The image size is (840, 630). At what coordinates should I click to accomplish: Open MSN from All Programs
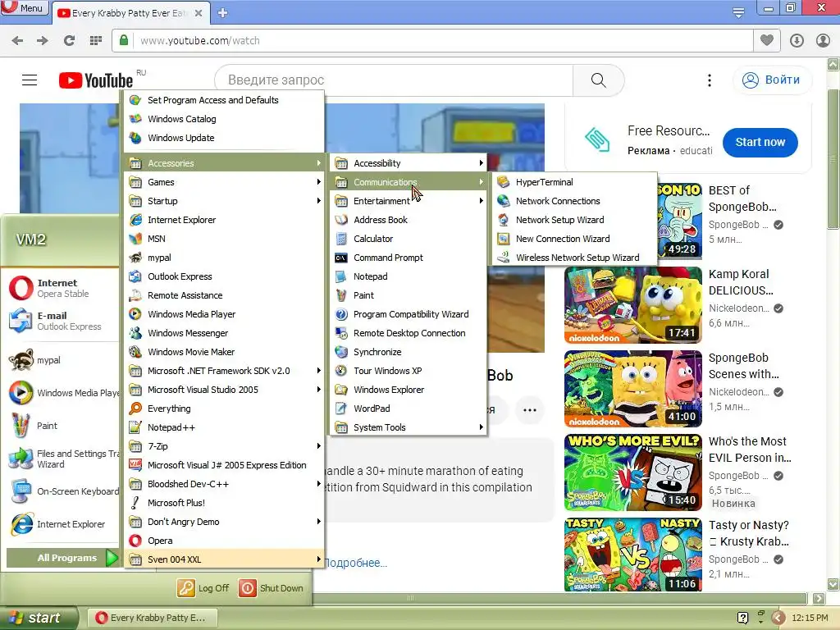tap(225, 239)
